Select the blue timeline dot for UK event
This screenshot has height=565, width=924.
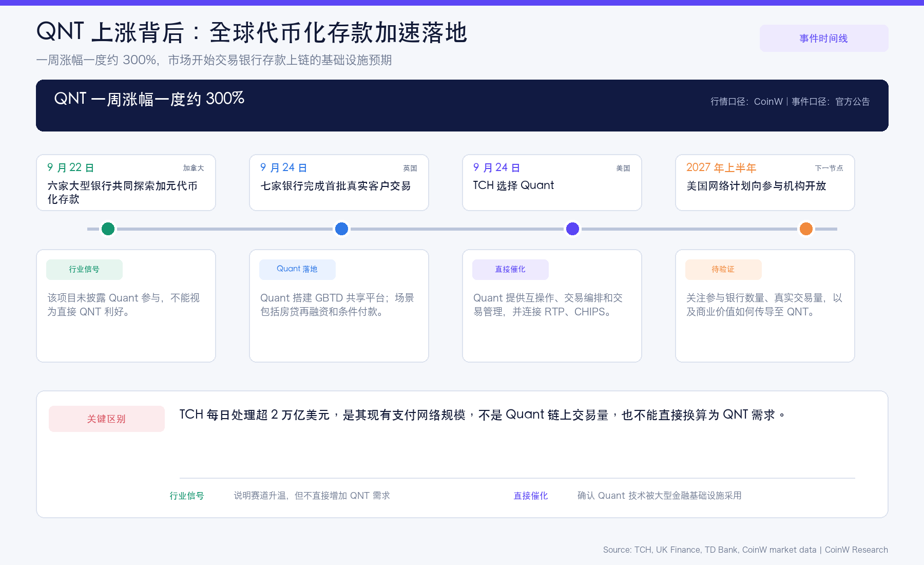click(x=341, y=229)
